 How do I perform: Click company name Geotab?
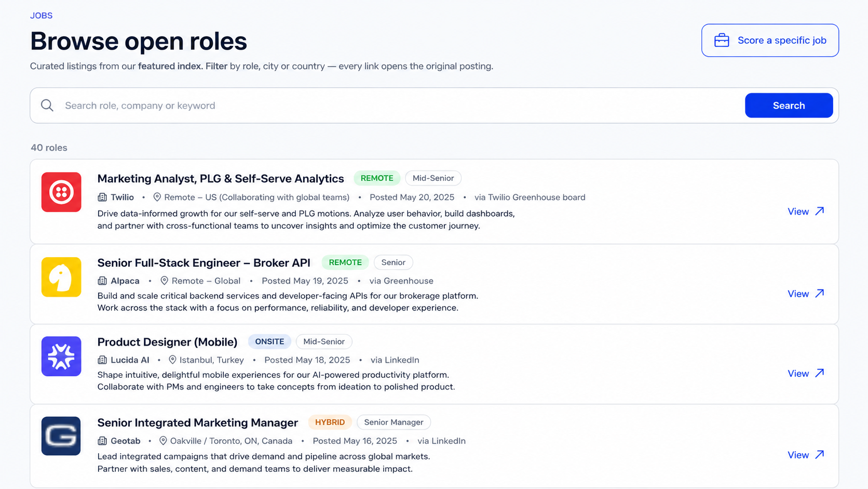tap(126, 441)
